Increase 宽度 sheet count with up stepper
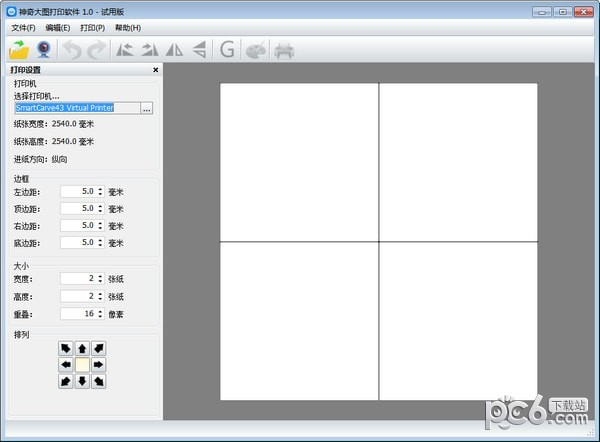600x442 pixels. coord(100,276)
